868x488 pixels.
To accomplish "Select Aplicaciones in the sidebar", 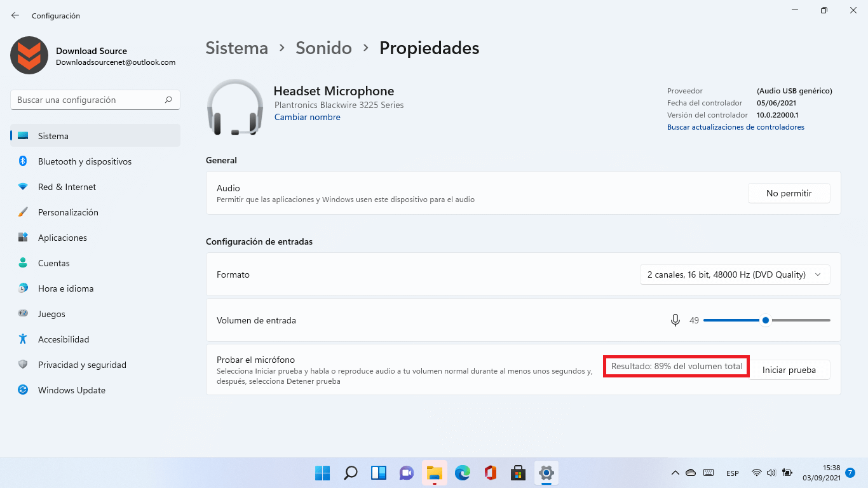I will 95,238.
